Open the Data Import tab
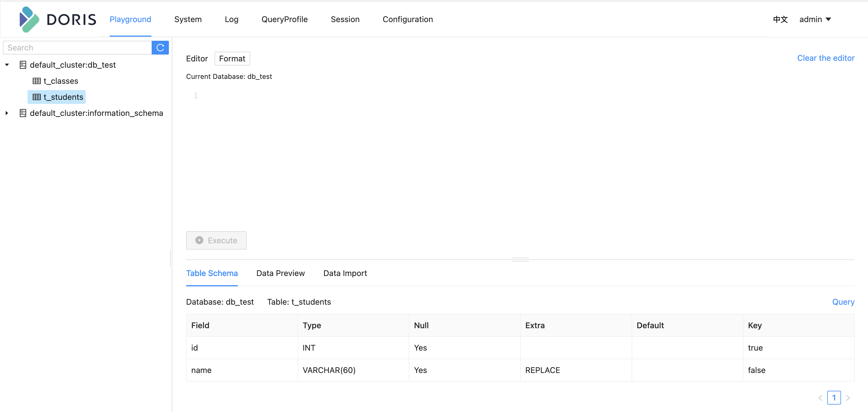868x412 pixels. point(345,273)
